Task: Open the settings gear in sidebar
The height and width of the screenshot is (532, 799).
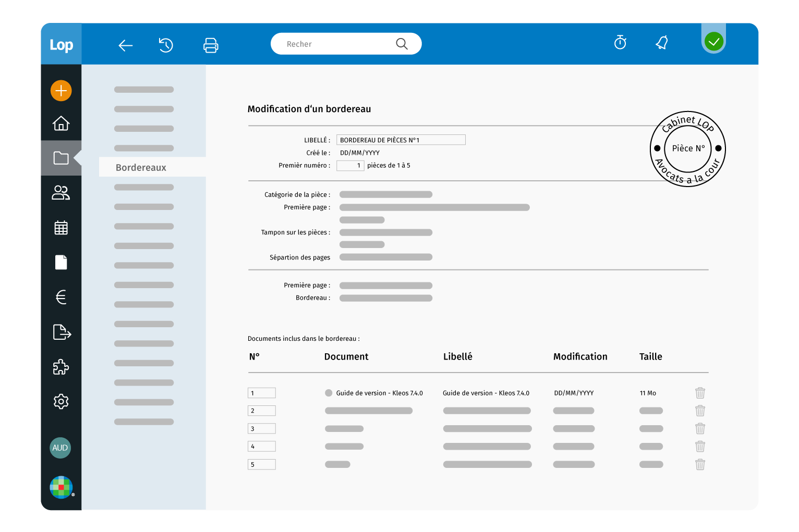Action: pos(61,401)
